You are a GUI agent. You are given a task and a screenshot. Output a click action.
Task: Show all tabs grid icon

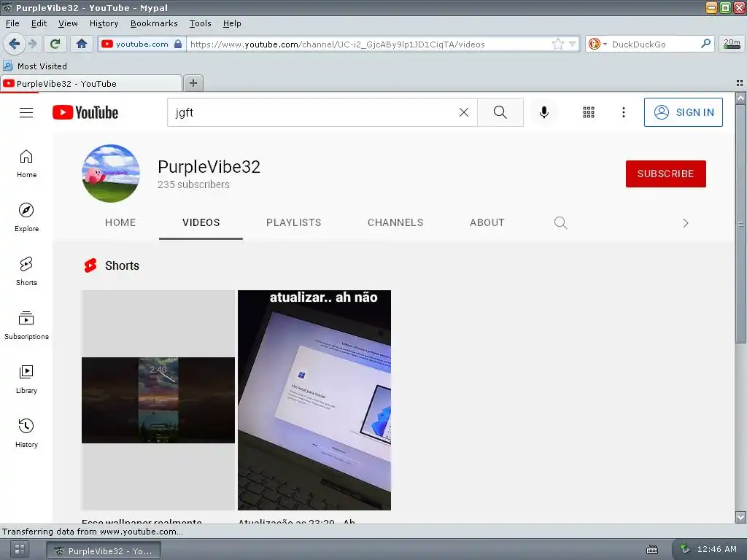[740, 83]
